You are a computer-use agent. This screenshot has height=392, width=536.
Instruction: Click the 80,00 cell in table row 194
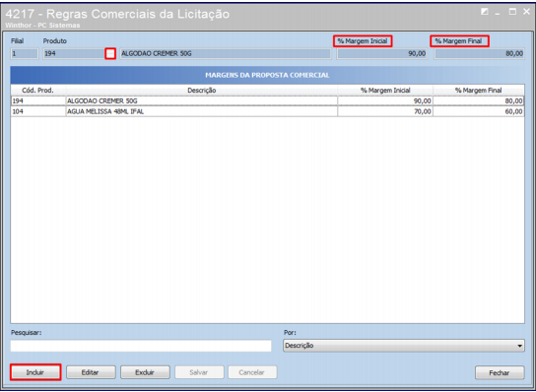[x=479, y=100]
